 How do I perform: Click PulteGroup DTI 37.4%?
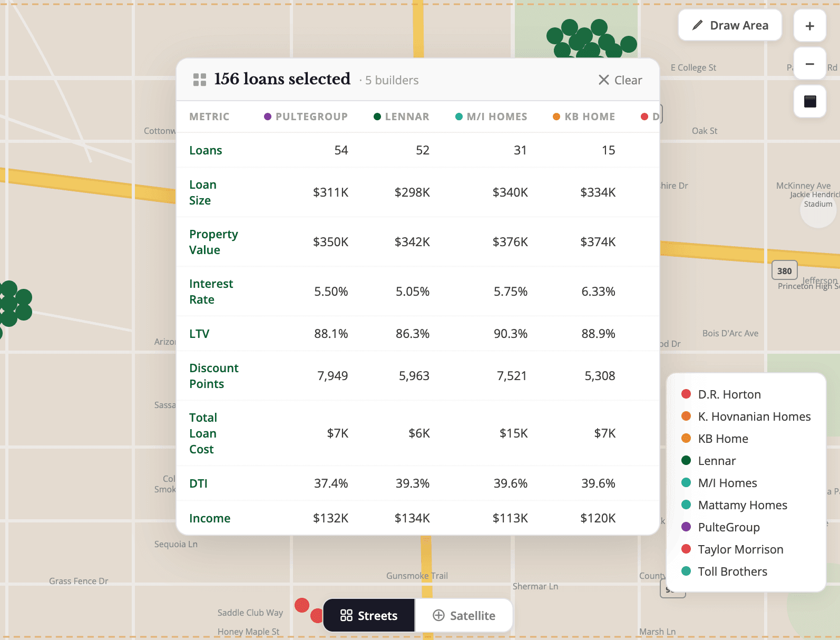331,483
